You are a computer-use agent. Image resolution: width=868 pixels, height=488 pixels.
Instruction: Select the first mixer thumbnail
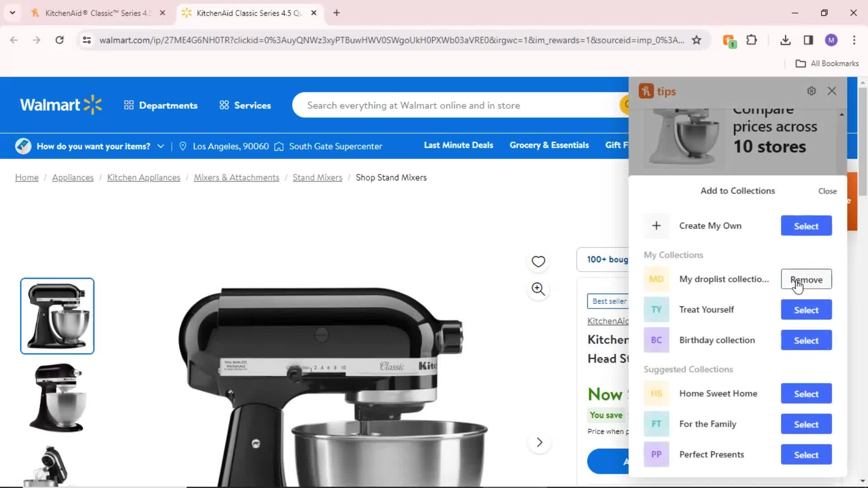57,316
